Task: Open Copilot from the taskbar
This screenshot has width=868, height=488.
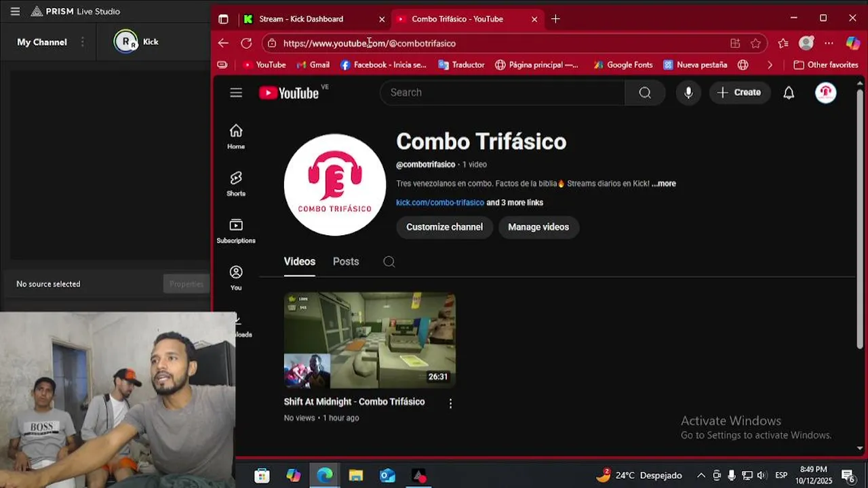Action: click(293, 476)
